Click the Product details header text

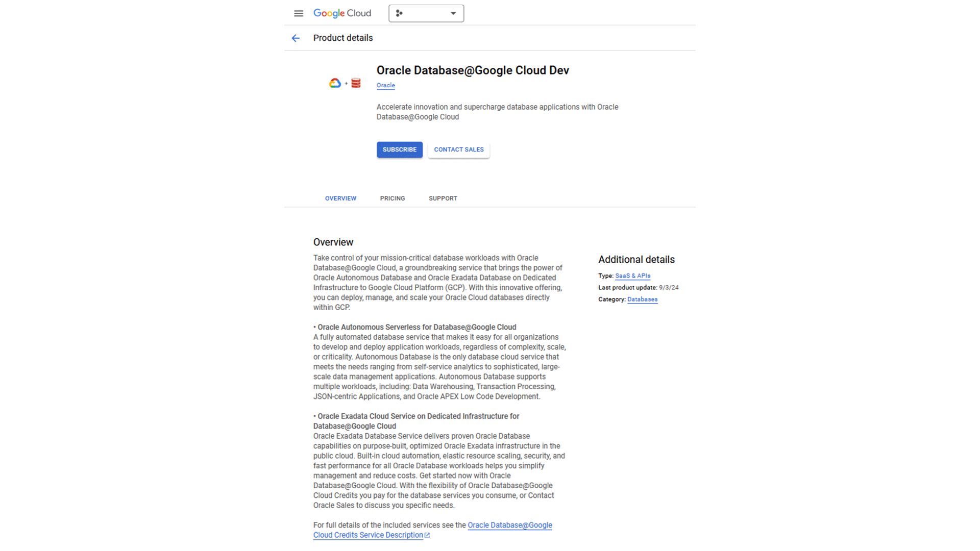click(343, 38)
